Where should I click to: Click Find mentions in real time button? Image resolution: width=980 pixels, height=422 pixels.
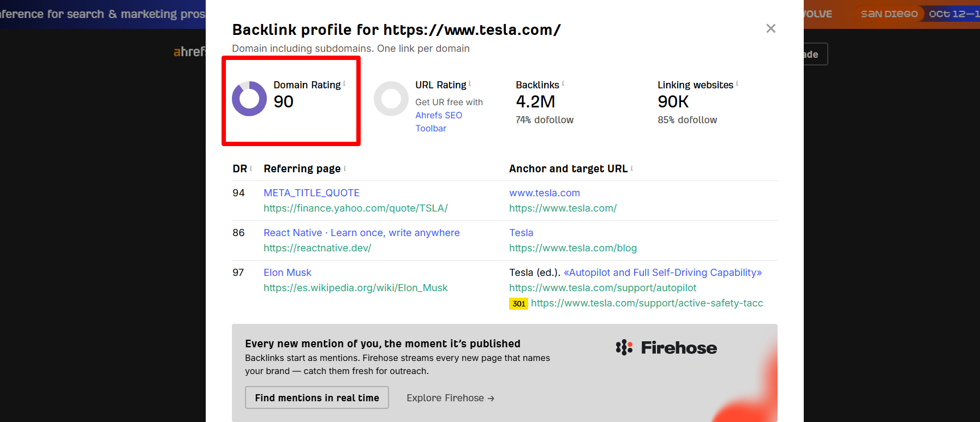click(x=317, y=397)
